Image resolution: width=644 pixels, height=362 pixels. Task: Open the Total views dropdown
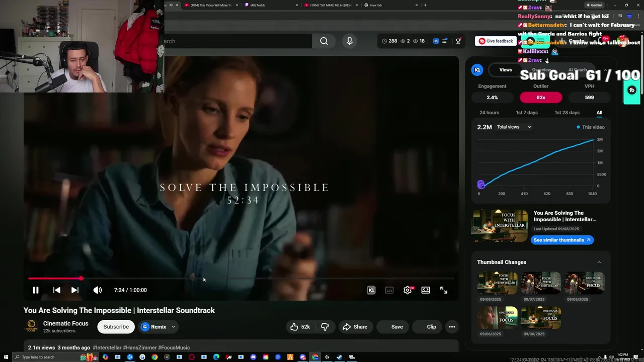(x=514, y=127)
